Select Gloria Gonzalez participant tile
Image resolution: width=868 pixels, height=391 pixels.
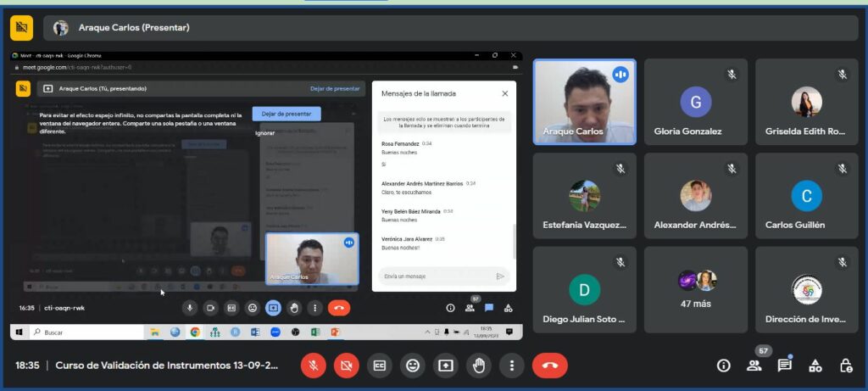(696, 102)
